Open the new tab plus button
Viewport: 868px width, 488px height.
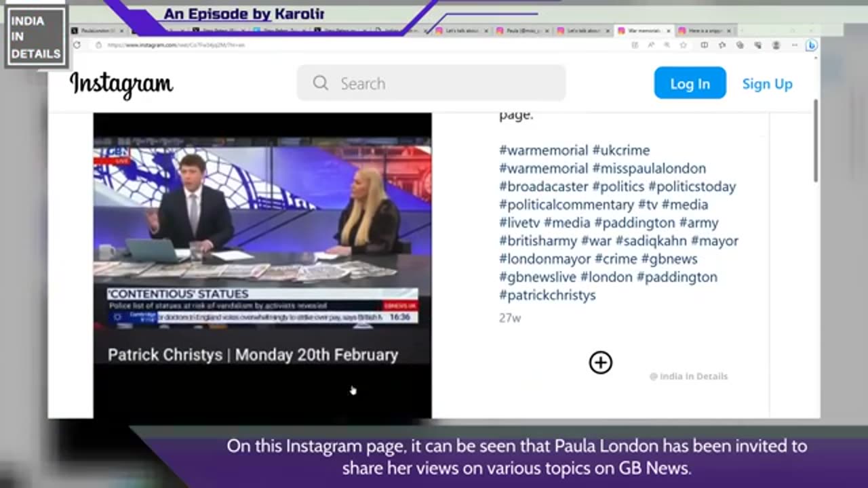click(x=743, y=30)
